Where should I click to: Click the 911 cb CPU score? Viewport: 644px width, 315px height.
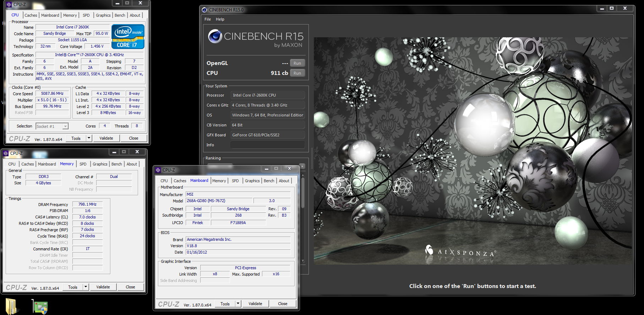click(279, 73)
